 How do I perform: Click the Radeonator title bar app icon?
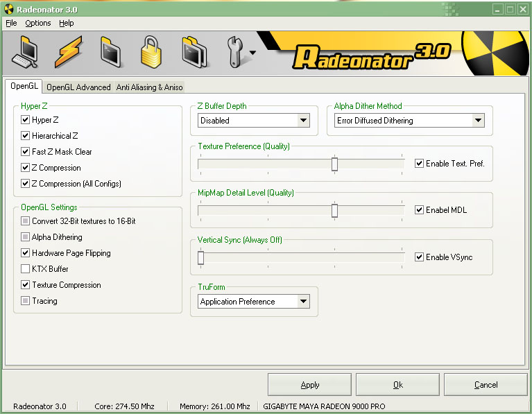click(x=8, y=10)
